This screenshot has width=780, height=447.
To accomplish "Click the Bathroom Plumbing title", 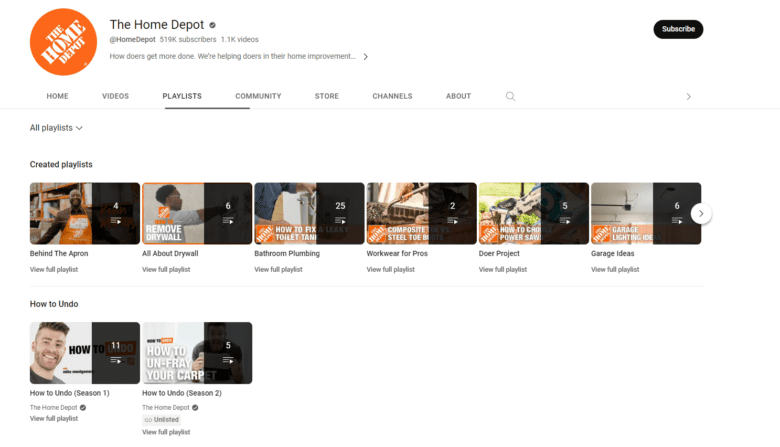I will [x=287, y=254].
